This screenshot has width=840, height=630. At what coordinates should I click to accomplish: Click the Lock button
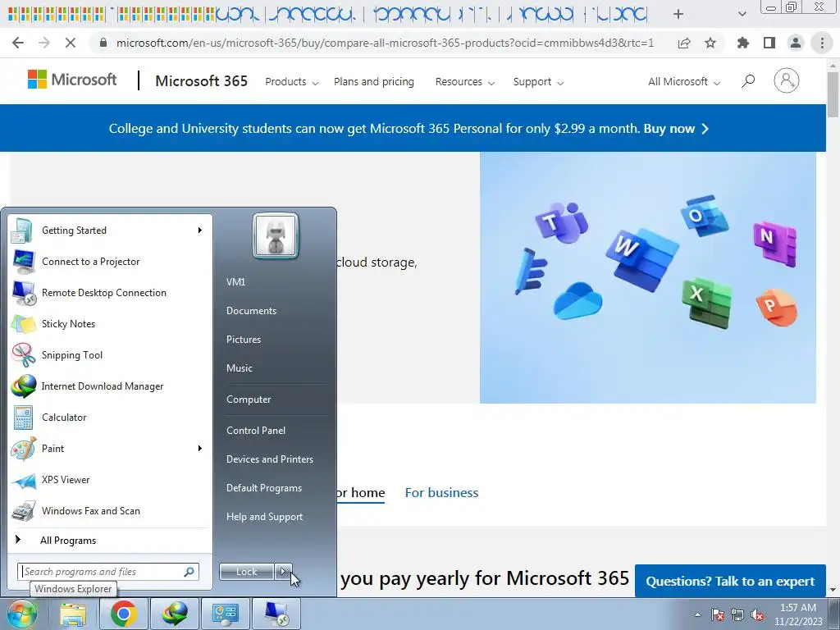pyautogui.click(x=246, y=572)
